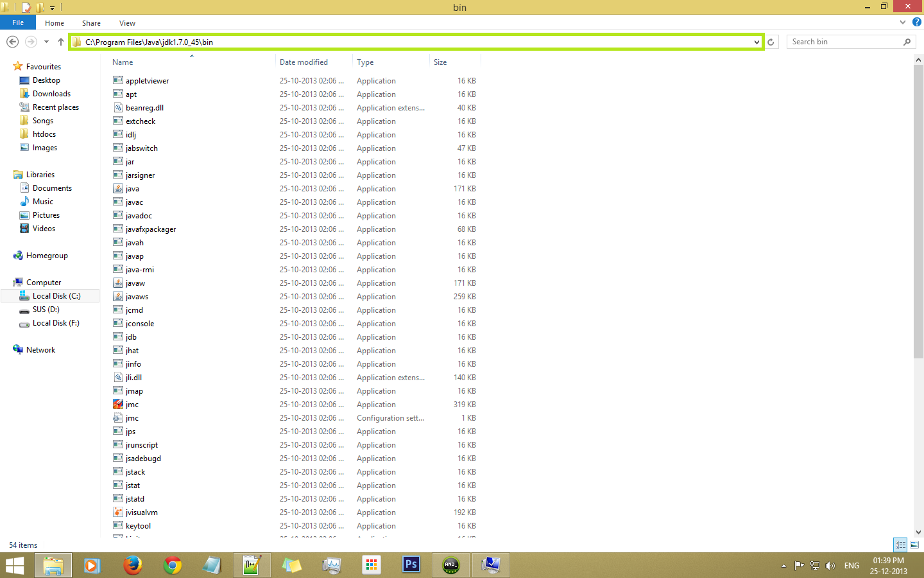Click the ENG language indicator
This screenshot has height=578, width=924.
tap(851, 566)
